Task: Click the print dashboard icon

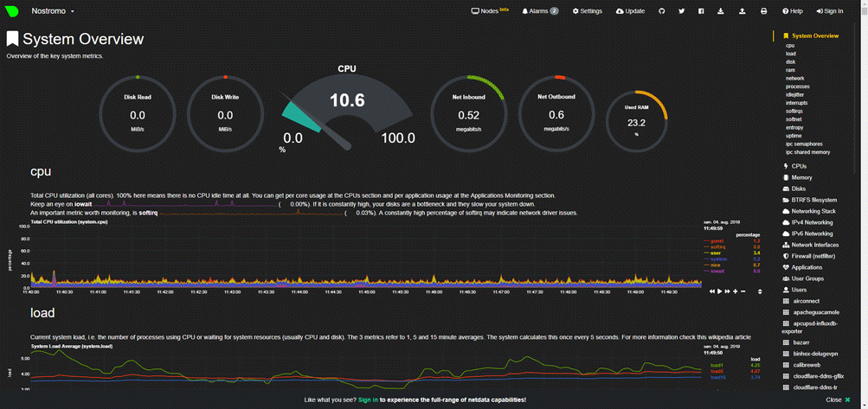Action: tap(763, 11)
